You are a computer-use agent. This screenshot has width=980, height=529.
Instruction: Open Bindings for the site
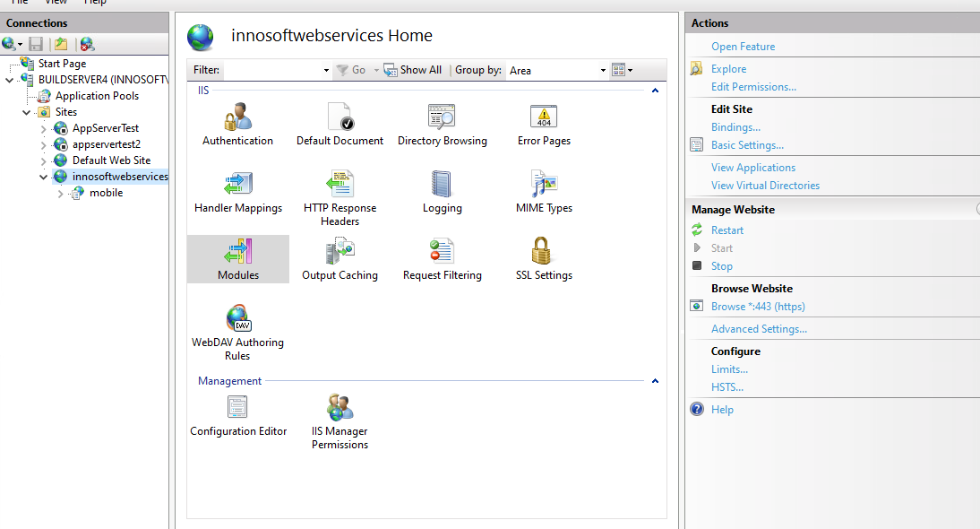coord(735,127)
